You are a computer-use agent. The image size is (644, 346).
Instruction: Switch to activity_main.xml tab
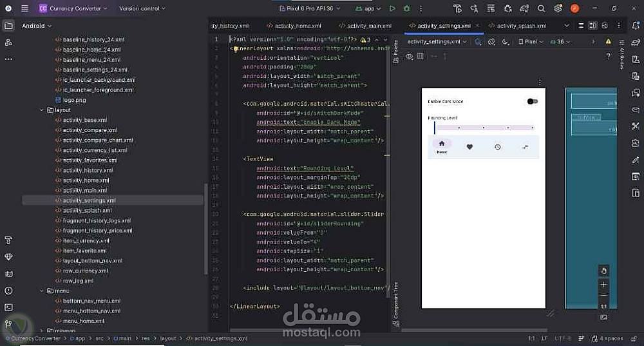coord(365,26)
